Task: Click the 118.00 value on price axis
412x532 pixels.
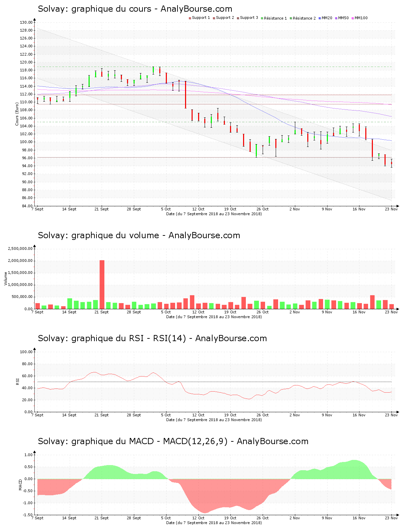Action: pos(26,70)
